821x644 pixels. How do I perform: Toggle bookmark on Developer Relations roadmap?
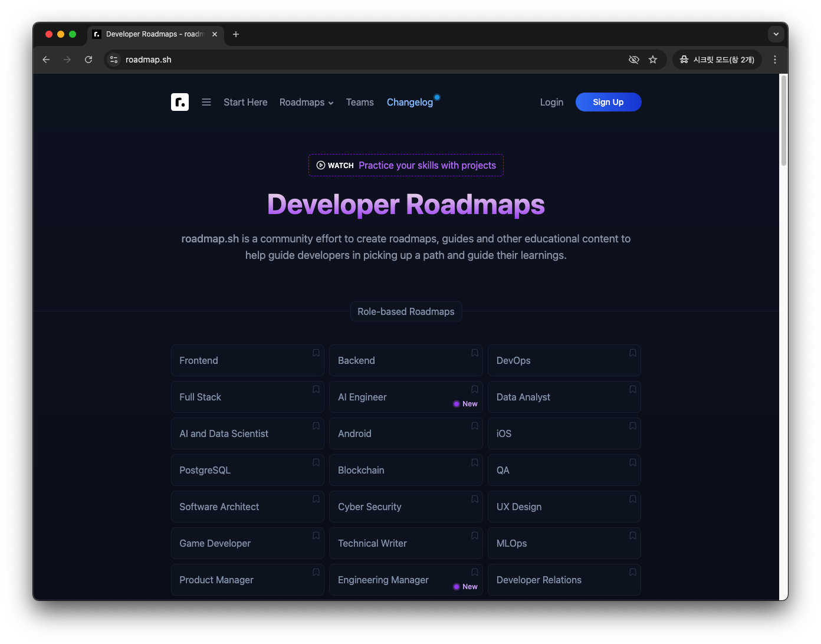pos(633,572)
